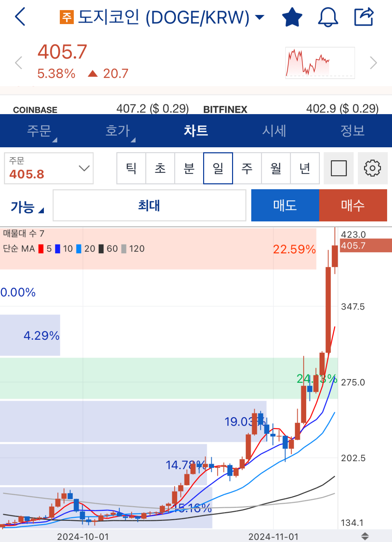This screenshot has height=542, width=392.
Task: Switch to the 주문 tab
Action: (39, 131)
